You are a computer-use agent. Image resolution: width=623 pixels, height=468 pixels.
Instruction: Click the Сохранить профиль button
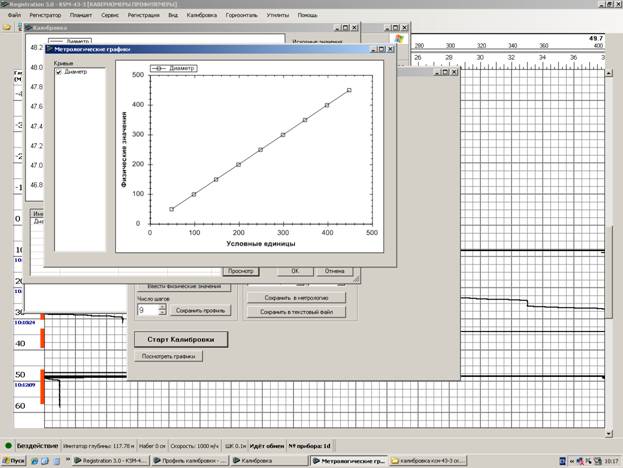(x=201, y=311)
